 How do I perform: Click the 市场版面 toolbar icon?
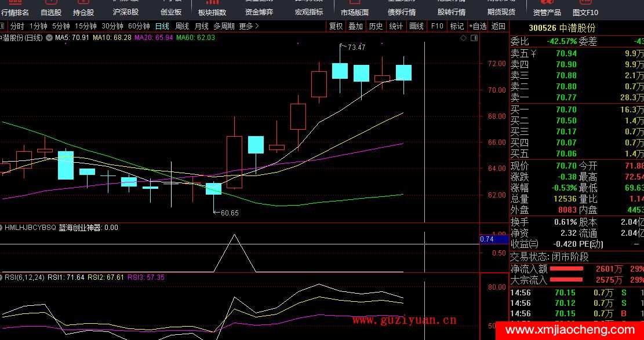[x=354, y=12]
